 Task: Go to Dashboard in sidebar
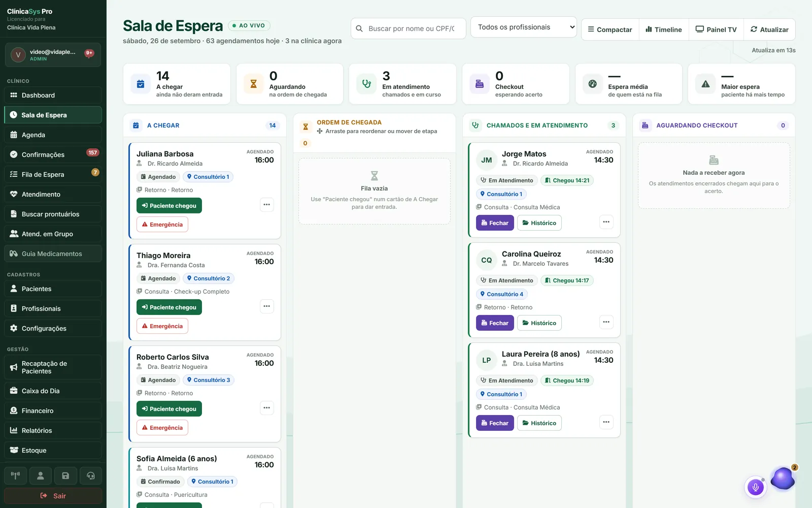point(53,95)
